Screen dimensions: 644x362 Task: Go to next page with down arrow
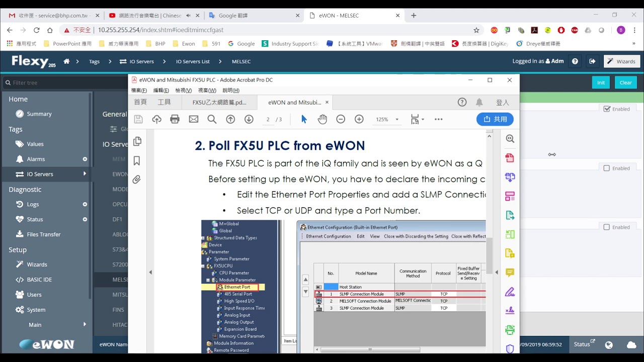pos(249,119)
